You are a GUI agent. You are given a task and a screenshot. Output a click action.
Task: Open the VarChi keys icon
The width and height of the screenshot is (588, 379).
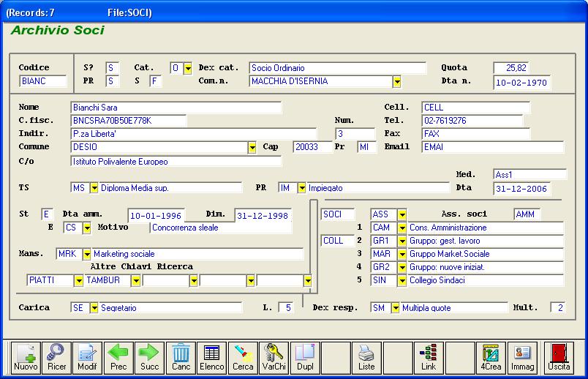274,358
